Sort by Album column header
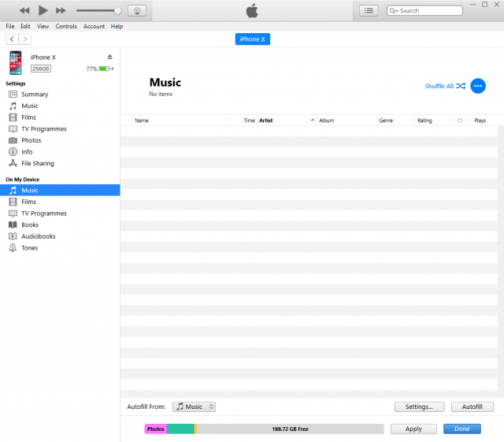Image resolution: width=504 pixels, height=442 pixels. 346,121
